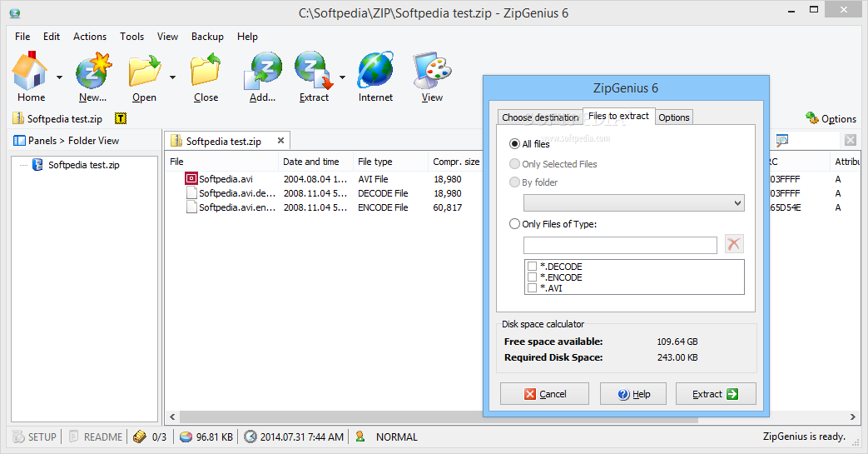This screenshot has width=868, height=454.
Task: Create a new archive with New icon
Action: point(93,71)
